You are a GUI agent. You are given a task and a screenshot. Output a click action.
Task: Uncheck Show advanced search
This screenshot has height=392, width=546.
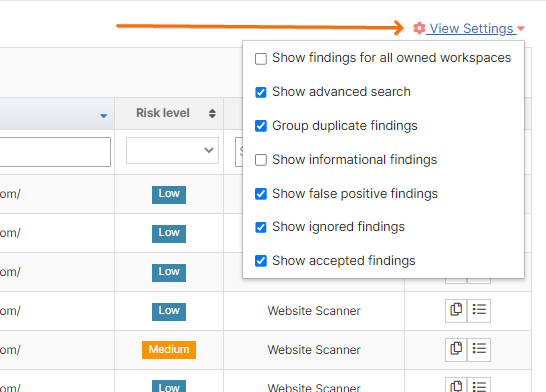pos(261,92)
